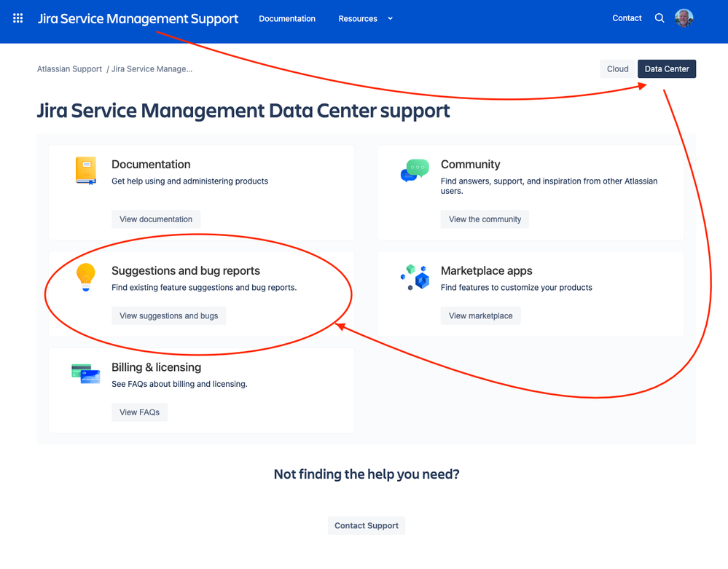Screen dimensions: 728x569
Task: Click the lightbulb suggestions icon
Action: point(86,277)
